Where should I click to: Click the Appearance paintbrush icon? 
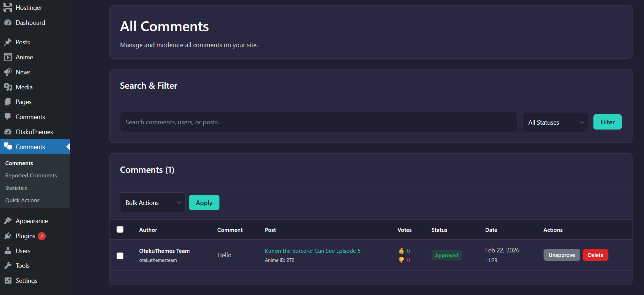pos(8,221)
